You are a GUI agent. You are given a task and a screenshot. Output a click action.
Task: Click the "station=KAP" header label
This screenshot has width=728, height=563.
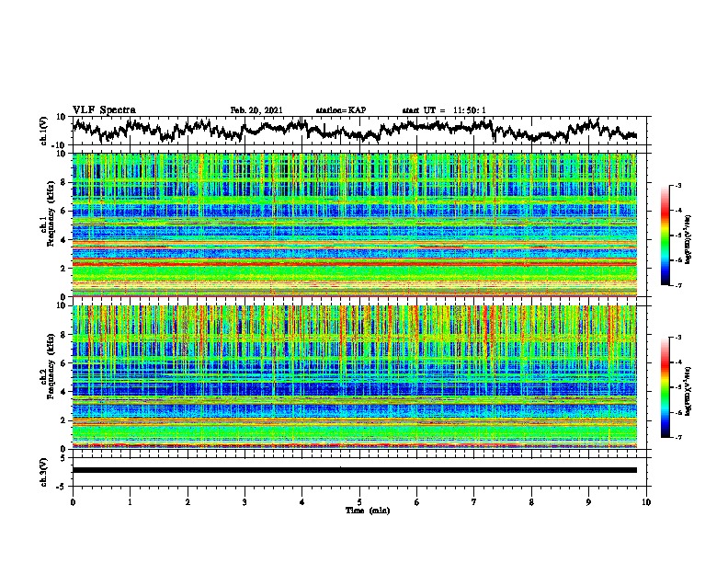[341, 110]
